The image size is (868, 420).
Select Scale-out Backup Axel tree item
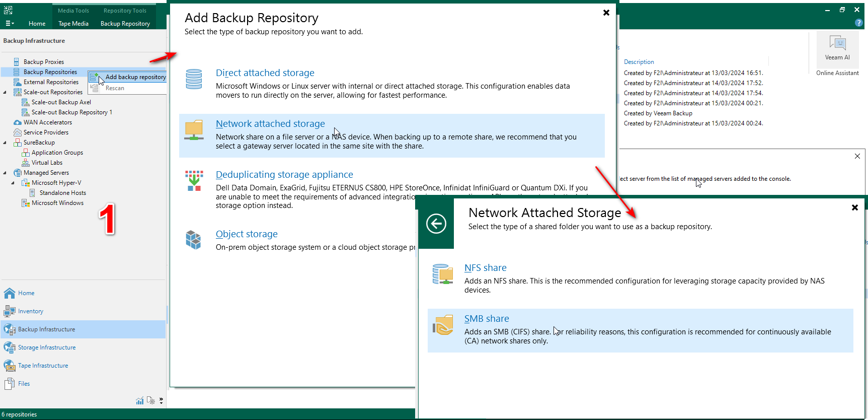point(61,102)
